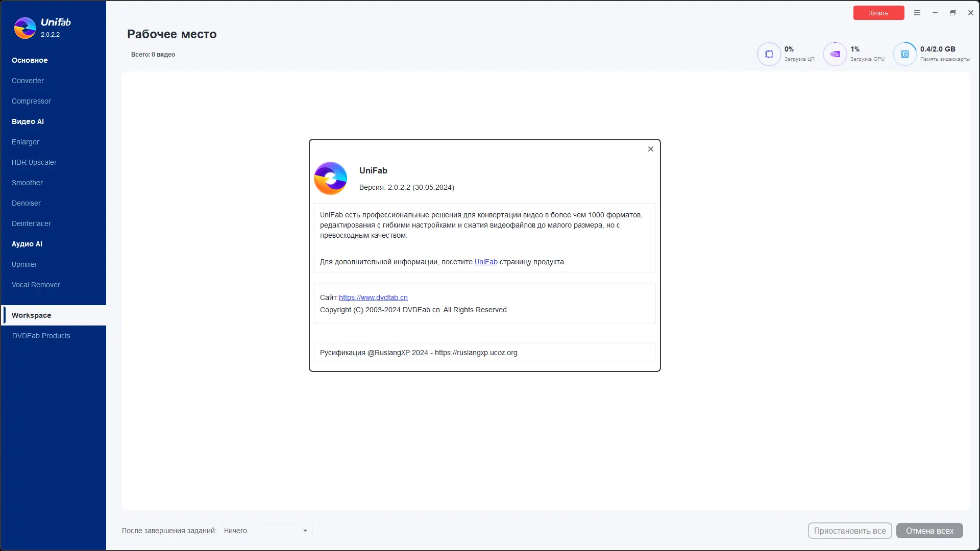The image size is (980, 551).
Task: Close the About UniFab dialog
Action: pyautogui.click(x=650, y=149)
